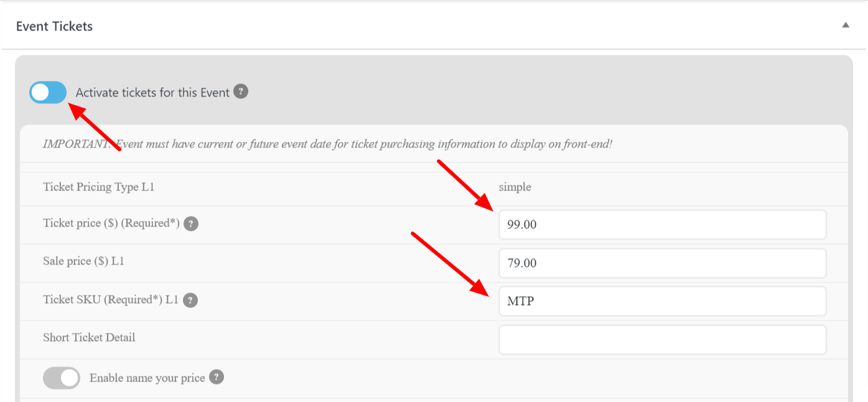Click the 'Sale price ($) L1' label
The width and height of the screenshot is (868, 402).
83,261
